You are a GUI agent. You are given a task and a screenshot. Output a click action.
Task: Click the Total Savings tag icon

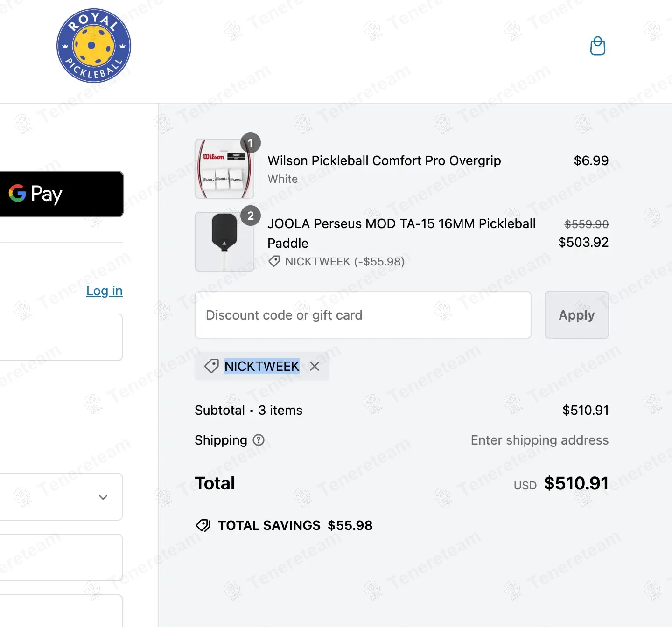point(203,525)
